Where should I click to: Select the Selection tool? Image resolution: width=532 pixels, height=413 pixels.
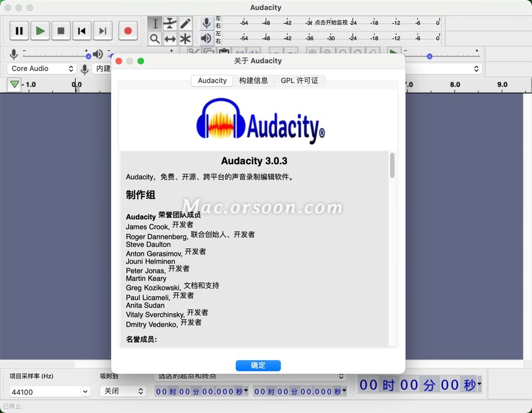155,23
